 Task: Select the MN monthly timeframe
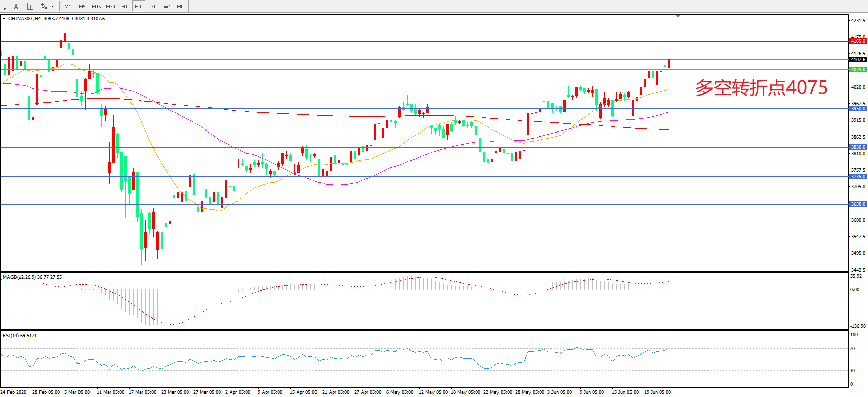click(181, 6)
